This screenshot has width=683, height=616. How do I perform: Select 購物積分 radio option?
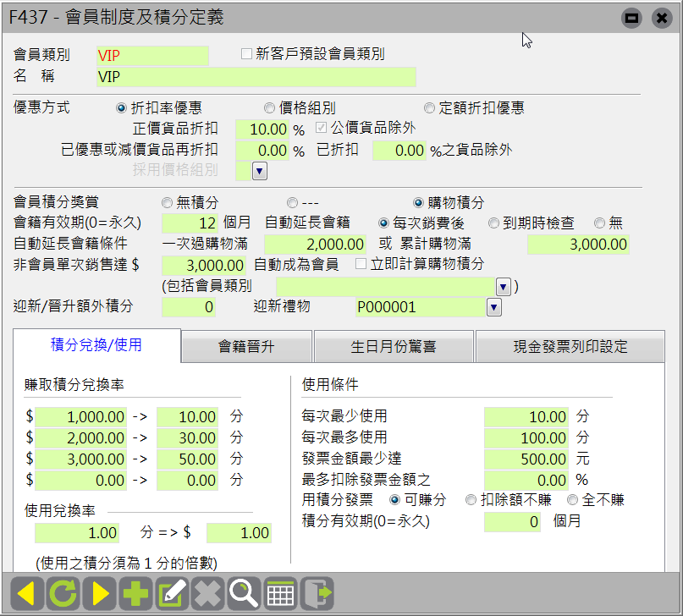[418, 203]
